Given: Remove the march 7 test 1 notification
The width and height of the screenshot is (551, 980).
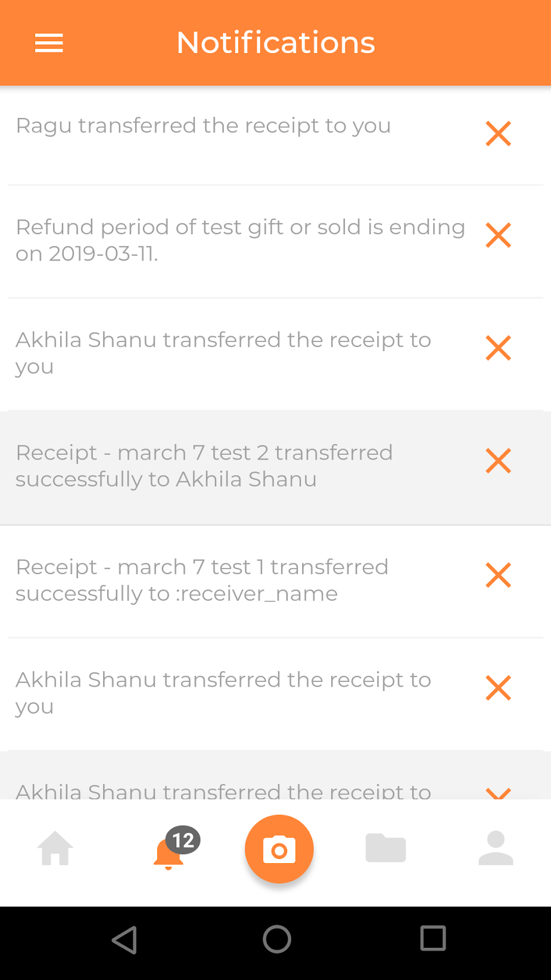Looking at the screenshot, I should 498,575.
